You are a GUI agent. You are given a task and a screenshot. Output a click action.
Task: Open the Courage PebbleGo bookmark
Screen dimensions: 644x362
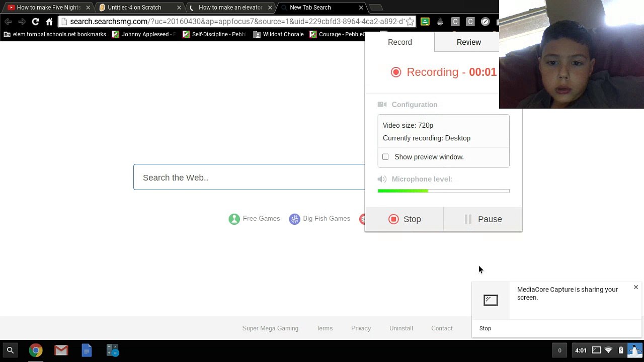338,34
